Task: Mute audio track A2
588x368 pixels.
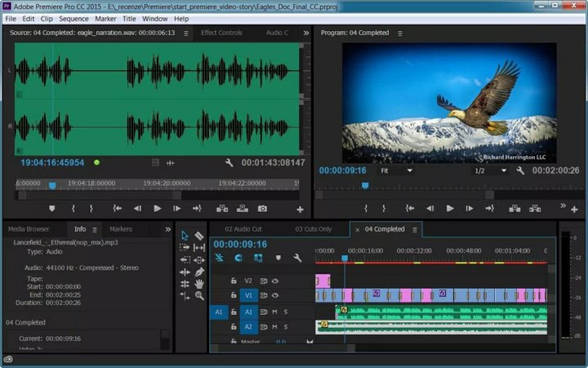Action: pos(274,327)
